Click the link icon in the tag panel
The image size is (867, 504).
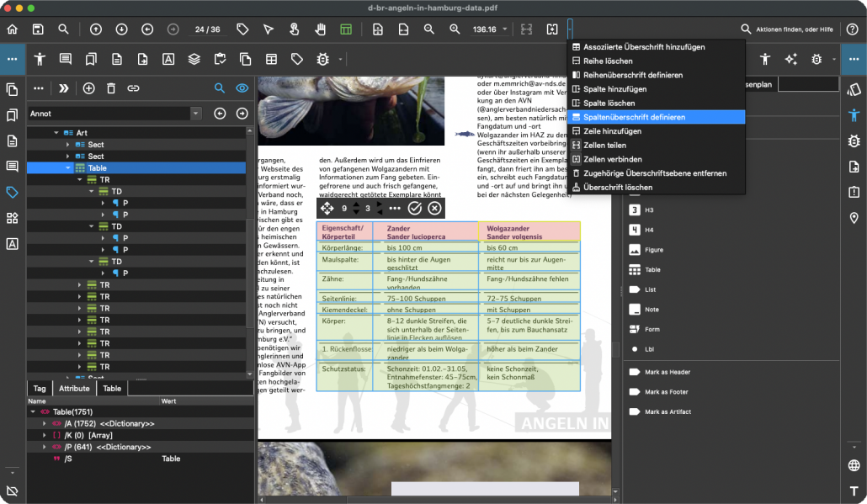tap(132, 88)
